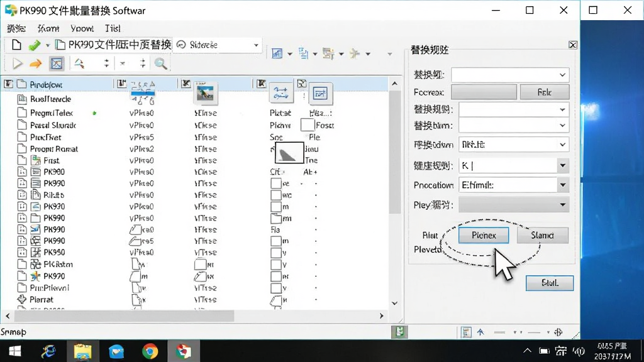Click the list scroll down arrow
This screenshot has width=644, height=362.
(x=395, y=304)
